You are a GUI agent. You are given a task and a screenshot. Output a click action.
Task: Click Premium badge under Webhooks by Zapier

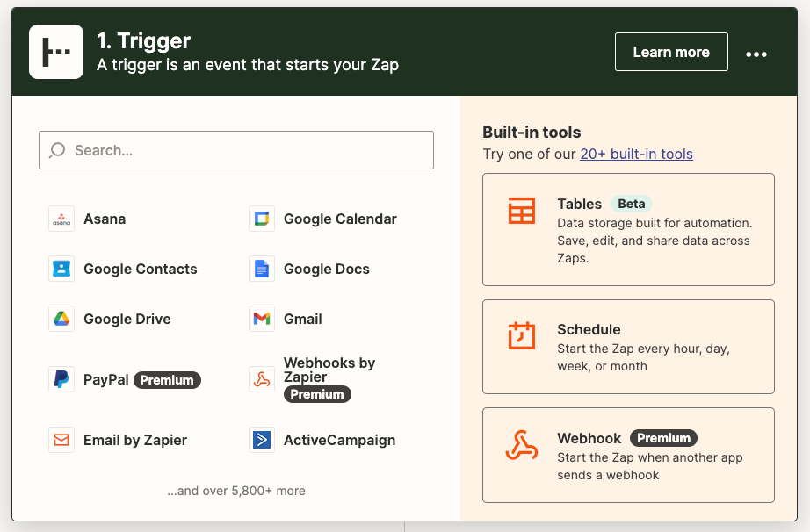point(317,394)
